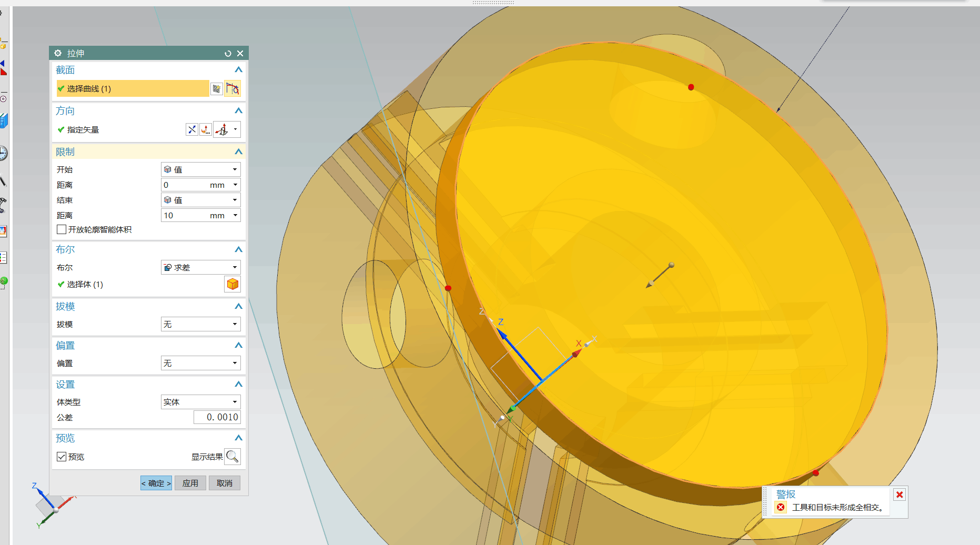
Task: Click the reverse direction icon in 方向
Action: click(192, 129)
